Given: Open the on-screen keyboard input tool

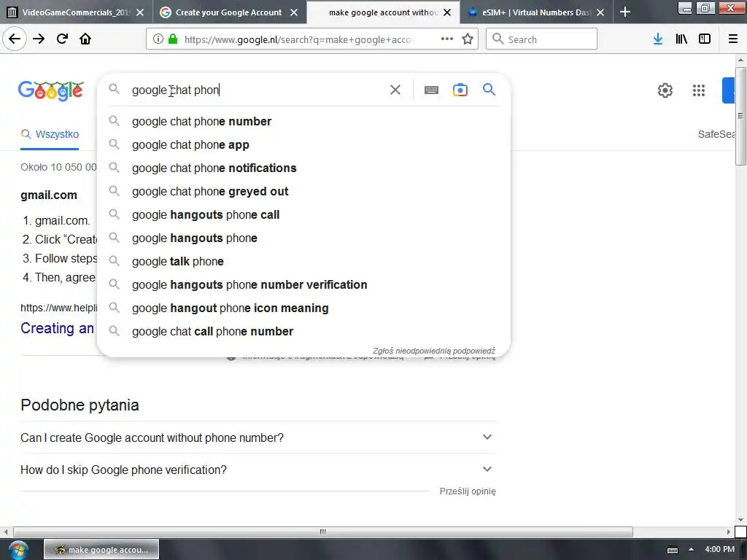Looking at the screenshot, I should (431, 90).
